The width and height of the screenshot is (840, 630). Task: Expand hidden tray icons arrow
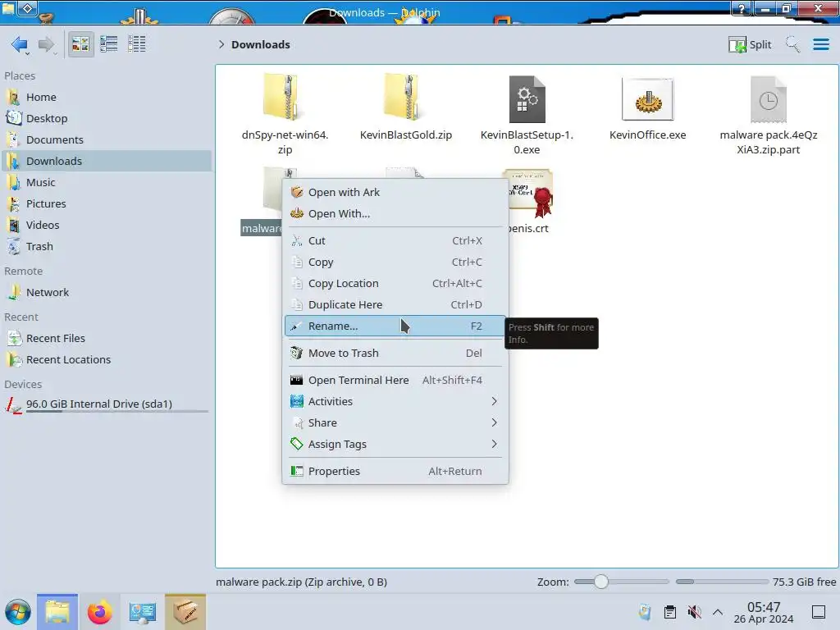coord(718,612)
